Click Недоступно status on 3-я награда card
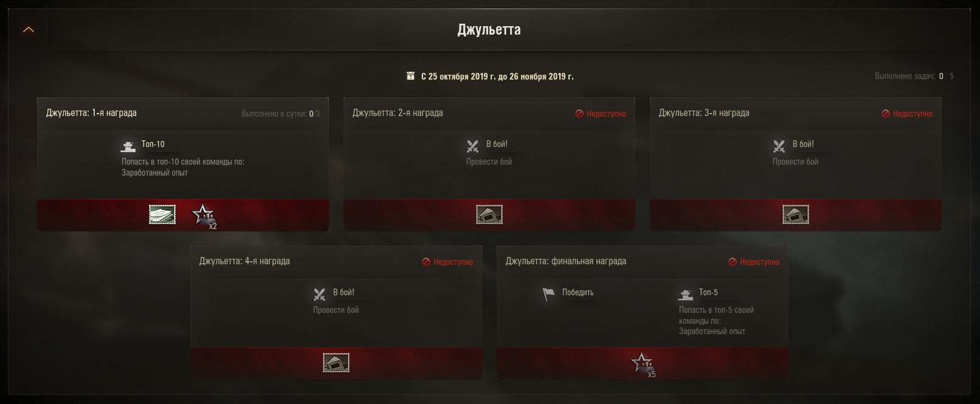980x404 pixels. coord(907,114)
